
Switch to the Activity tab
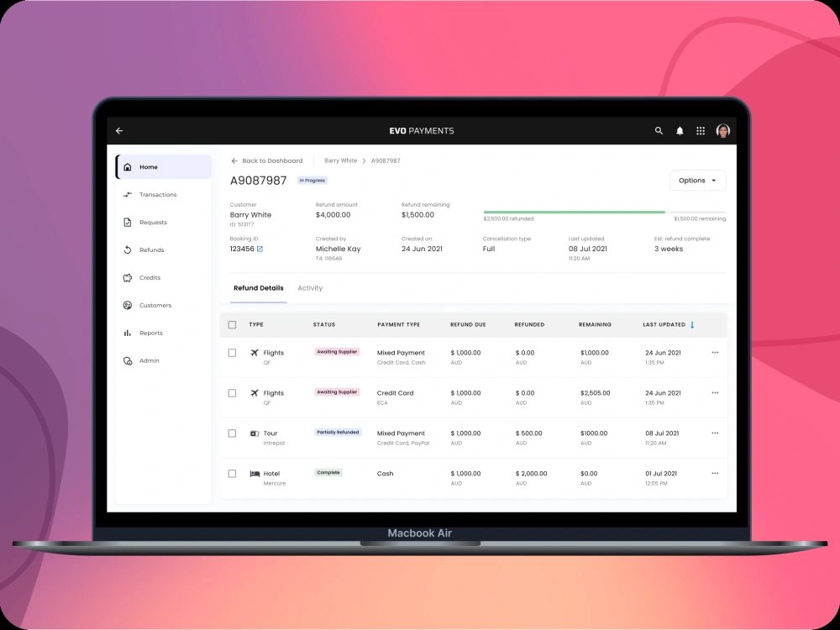[x=310, y=288]
